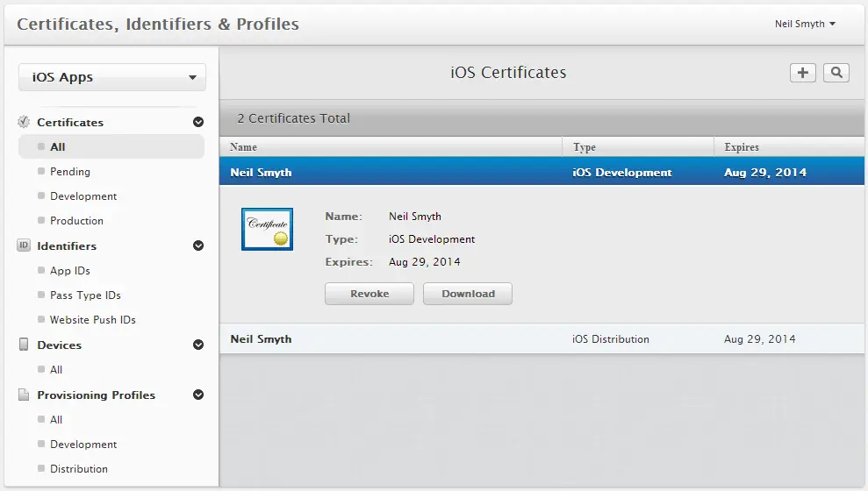Viewport: 868px width, 491px height.
Task: Download the iOS Development certificate
Action: 468,294
